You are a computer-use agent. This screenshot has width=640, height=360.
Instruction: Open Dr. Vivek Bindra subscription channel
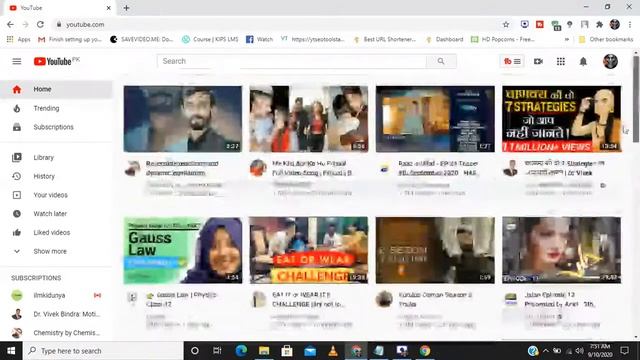(x=56, y=314)
